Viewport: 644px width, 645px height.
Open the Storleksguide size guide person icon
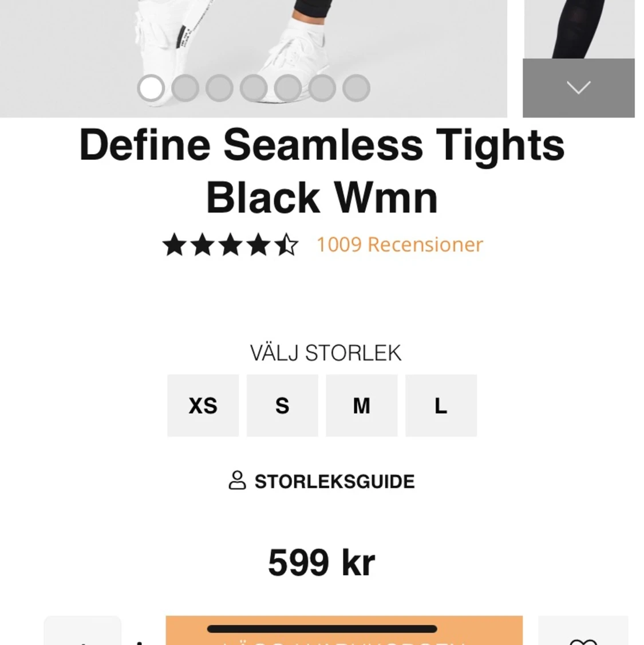[238, 480]
